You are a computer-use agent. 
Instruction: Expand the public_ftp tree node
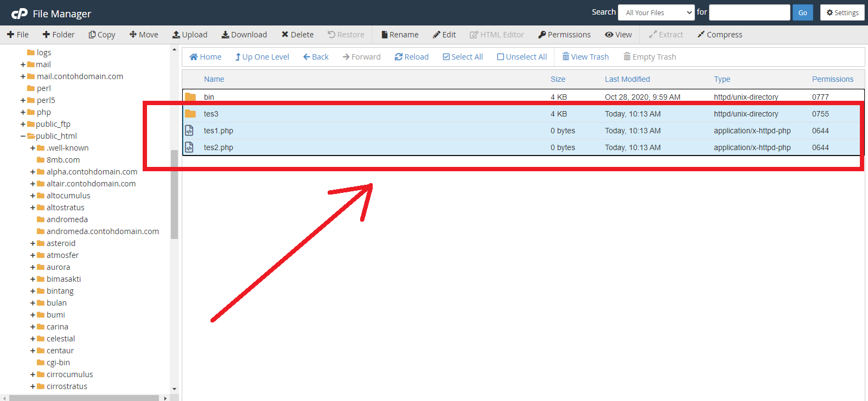23,124
